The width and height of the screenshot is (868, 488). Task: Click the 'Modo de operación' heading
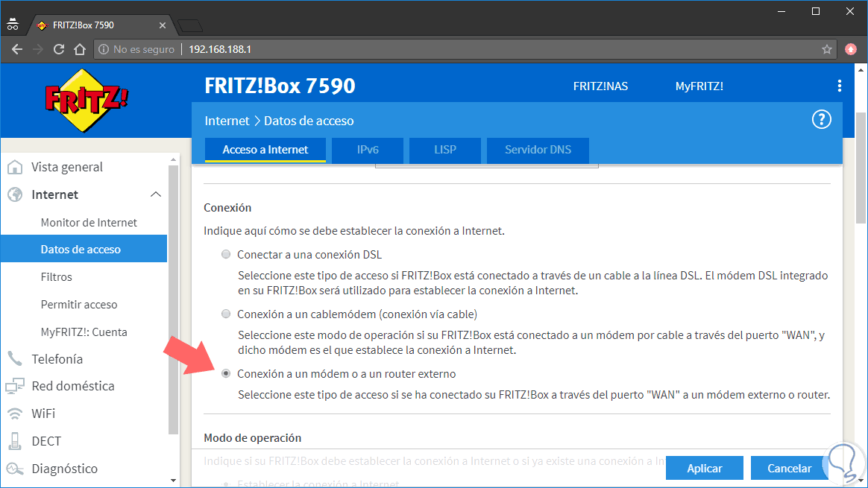pyautogui.click(x=253, y=437)
